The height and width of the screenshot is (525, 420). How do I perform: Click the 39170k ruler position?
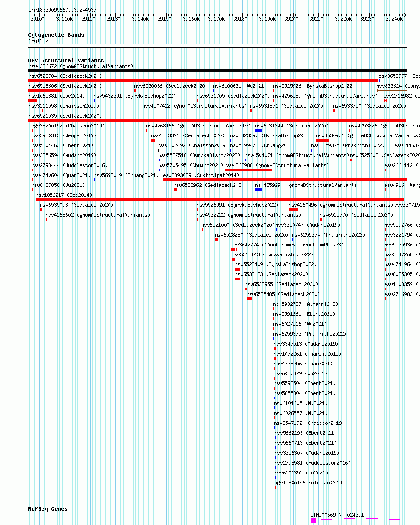pos(216,19)
